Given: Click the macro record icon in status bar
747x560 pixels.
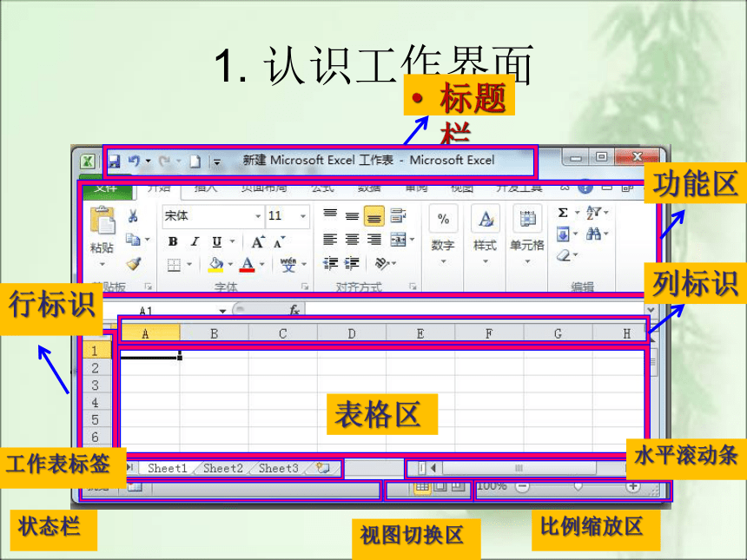Looking at the screenshot, I should (x=135, y=488).
